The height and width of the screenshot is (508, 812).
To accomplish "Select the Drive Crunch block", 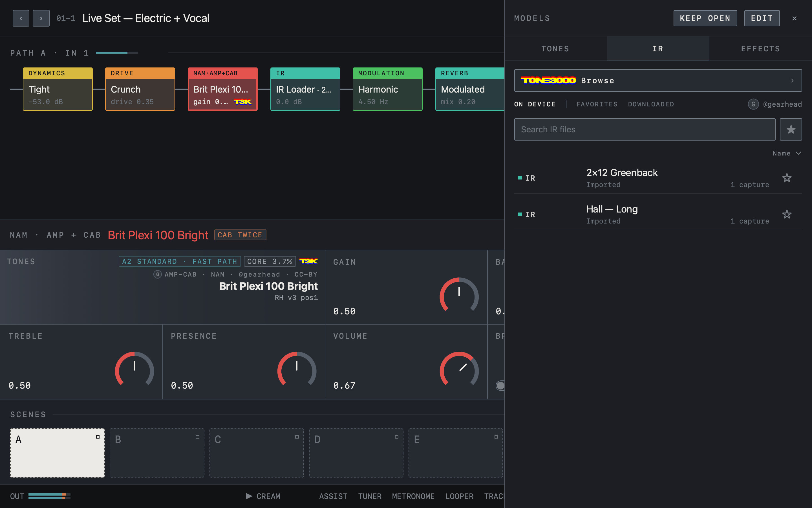I will 140,89.
